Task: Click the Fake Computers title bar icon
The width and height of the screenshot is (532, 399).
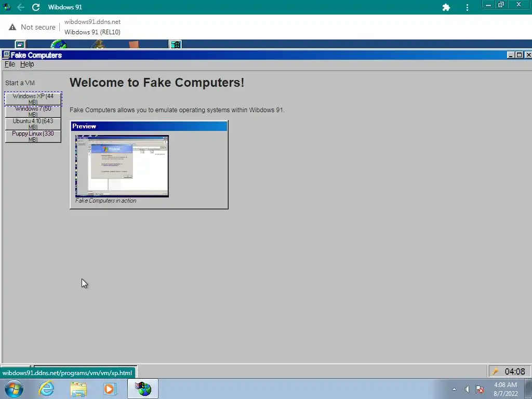Action: 6,55
